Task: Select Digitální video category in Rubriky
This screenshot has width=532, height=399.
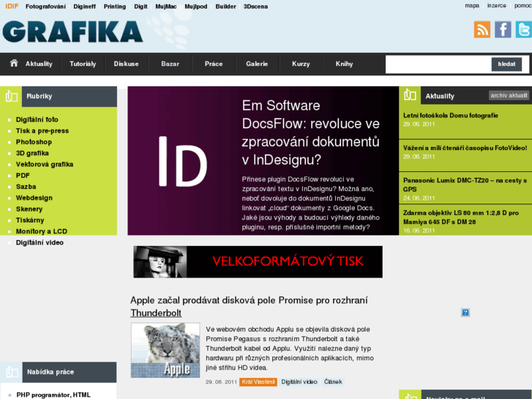Action: 40,243
